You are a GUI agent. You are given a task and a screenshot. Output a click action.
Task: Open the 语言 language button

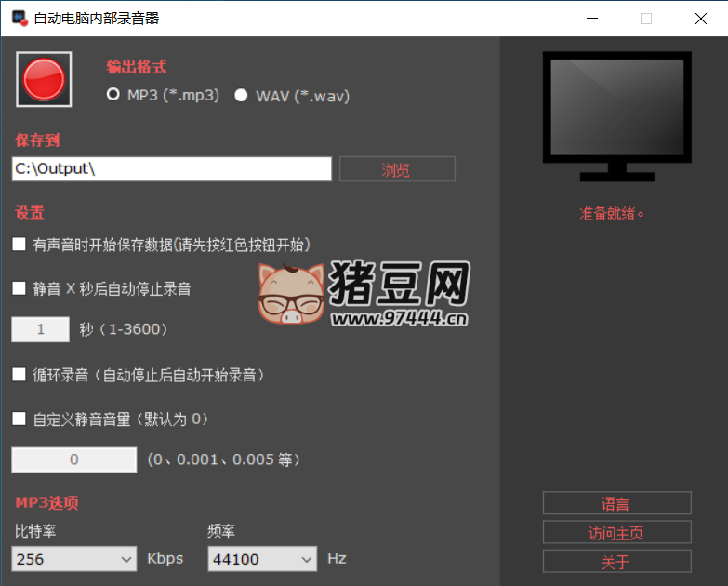pyautogui.click(x=616, y=503)
